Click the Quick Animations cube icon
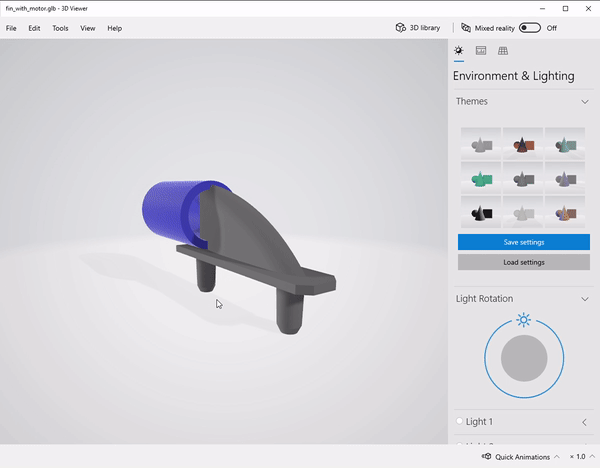This screenshot has height=468, width=600. pyautogui.click(x=486, y=457)
